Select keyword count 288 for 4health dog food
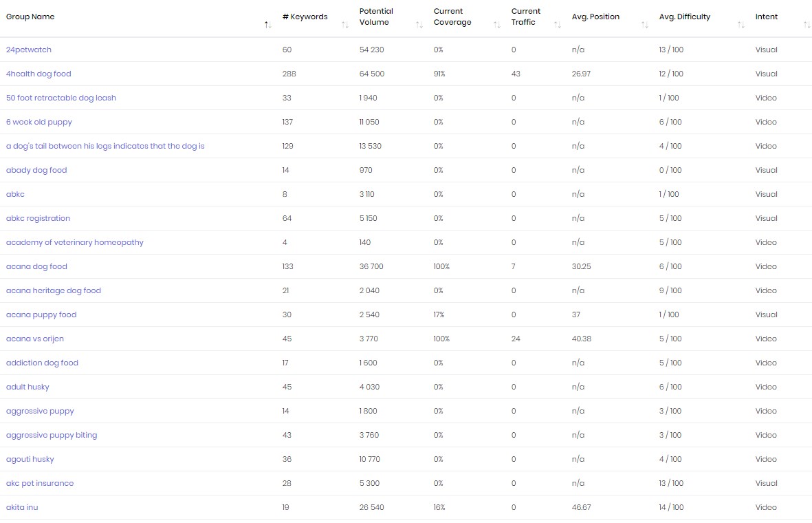The width and height of the screenshot is (812, 523). (289, 74)
